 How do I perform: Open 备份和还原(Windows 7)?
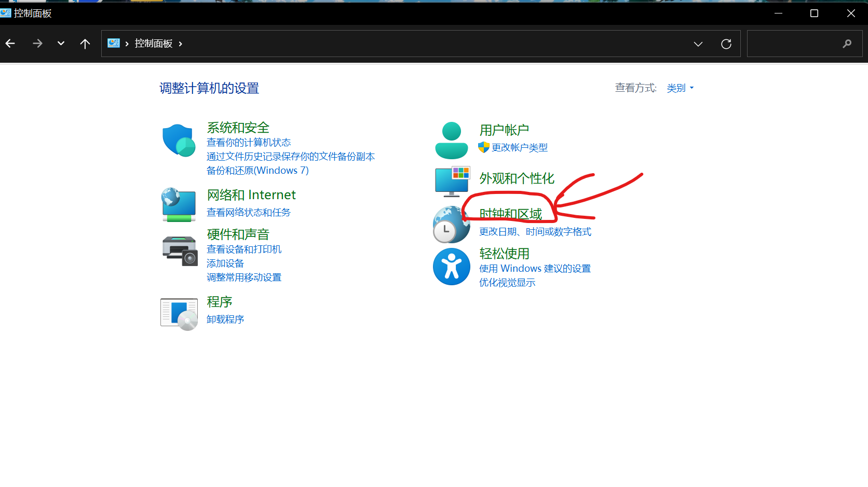[x=257, y=170]
